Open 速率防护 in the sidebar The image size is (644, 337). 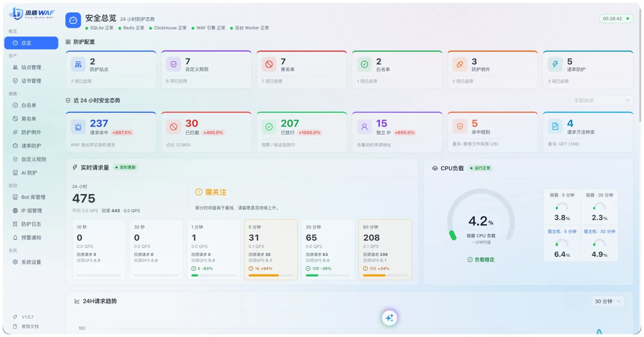(x=31, y=146)
